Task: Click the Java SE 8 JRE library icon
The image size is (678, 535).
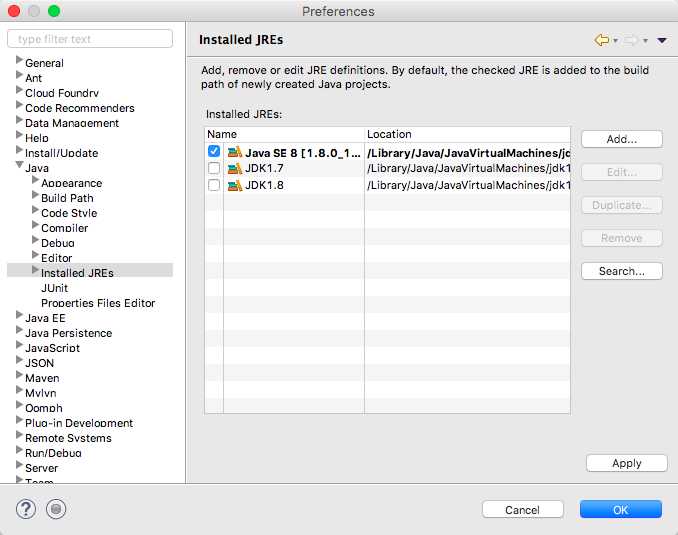Action: 235,152
